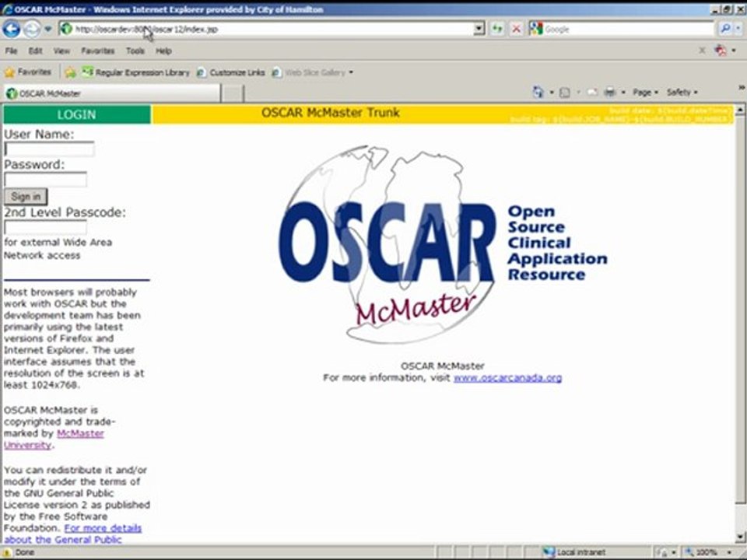Open the View menu
The image size is (747, 560).
(61, 51)
